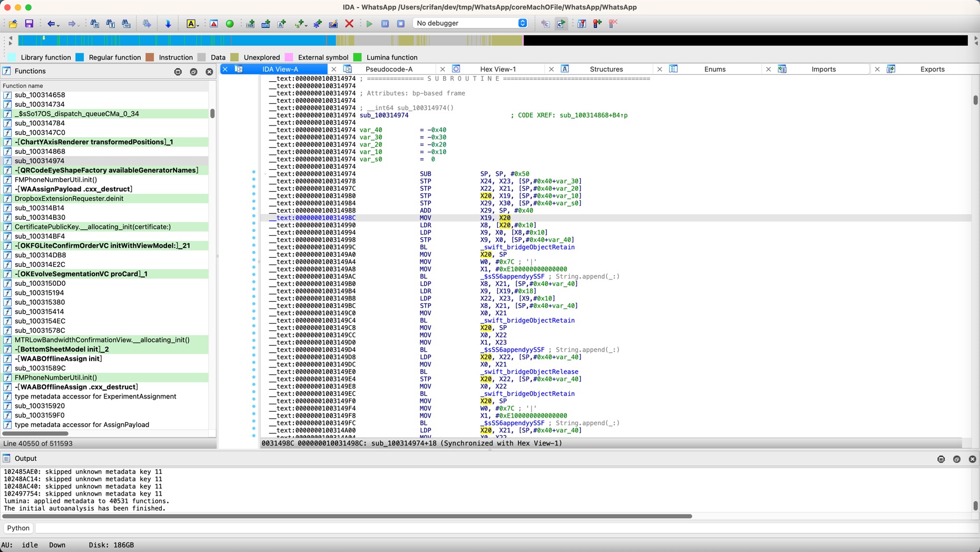This screenshot has width=980, height=552.
Task: Click the Lumina function green legend swatch
Action: (357, 57)
